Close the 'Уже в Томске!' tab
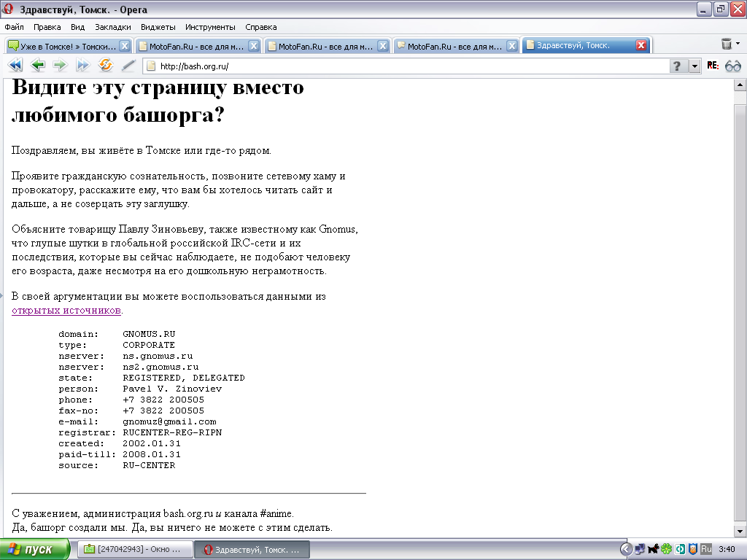Image resolution: width=747 pixels, height=560 pixels. pos(125,46)
